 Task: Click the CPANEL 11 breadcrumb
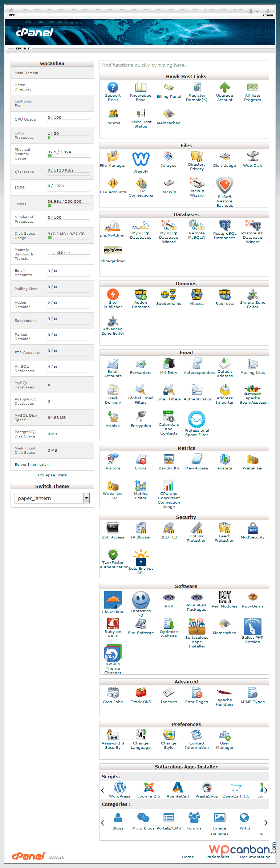(23, 48)
